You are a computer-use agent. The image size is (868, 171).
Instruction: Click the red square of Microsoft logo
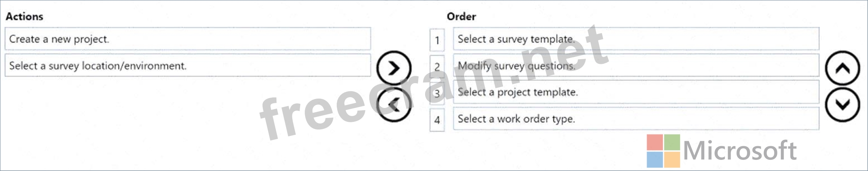[x=654, y=142]
